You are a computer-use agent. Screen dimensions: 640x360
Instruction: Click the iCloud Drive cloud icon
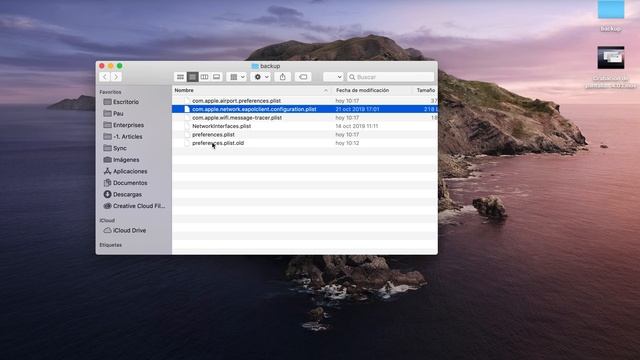click(x=107, y=231)
